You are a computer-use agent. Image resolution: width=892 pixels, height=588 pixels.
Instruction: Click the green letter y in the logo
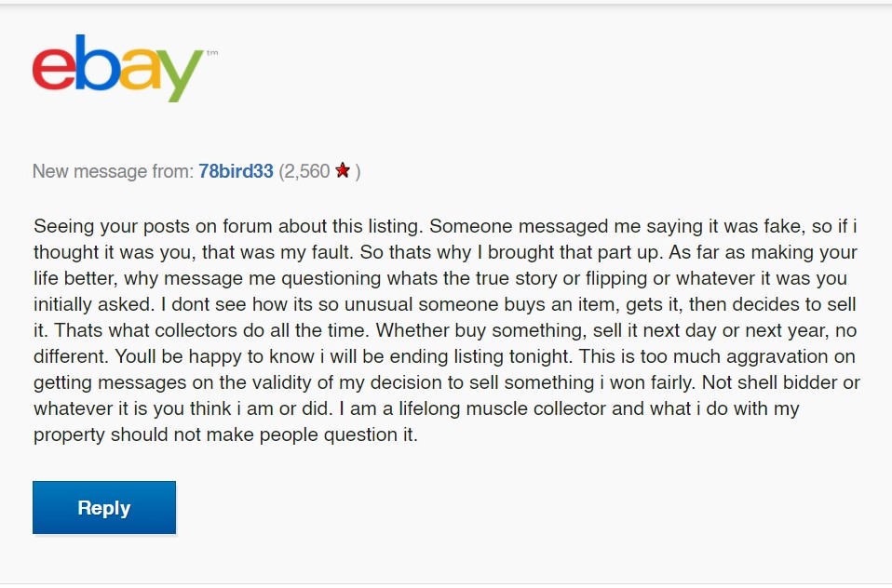pyautogui.click(x=178, y=75)
